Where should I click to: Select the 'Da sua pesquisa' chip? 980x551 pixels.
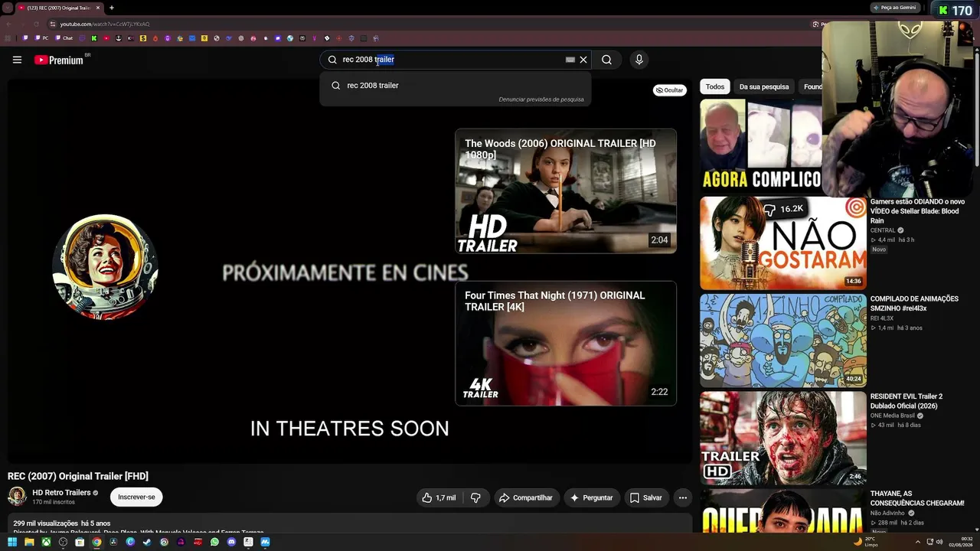pyautogui.click(x=764, y=87)
